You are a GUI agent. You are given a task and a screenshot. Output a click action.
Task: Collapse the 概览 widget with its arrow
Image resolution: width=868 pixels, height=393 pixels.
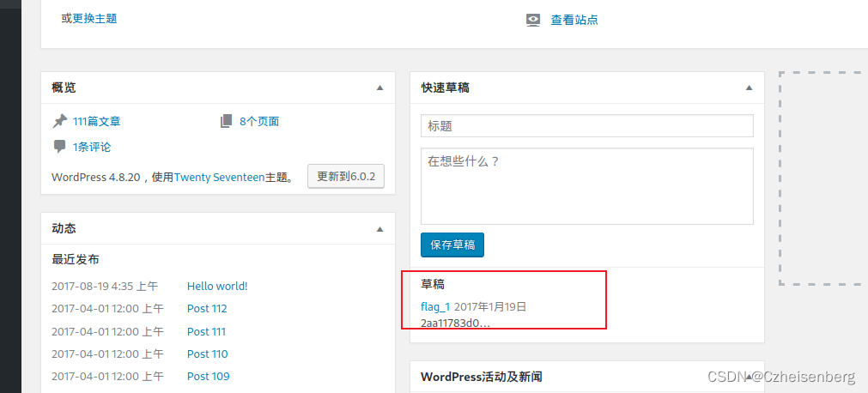click(x=379, y=88)
